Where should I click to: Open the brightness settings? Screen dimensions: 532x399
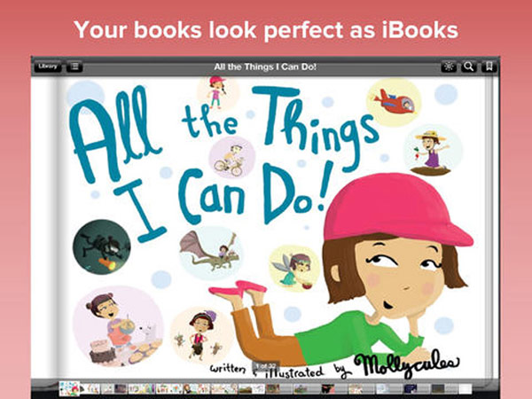point(449,66)
